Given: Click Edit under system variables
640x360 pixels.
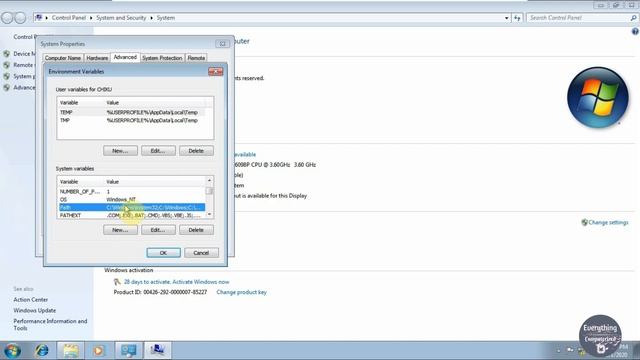Looking at the screenshot, I should [158, 230].
